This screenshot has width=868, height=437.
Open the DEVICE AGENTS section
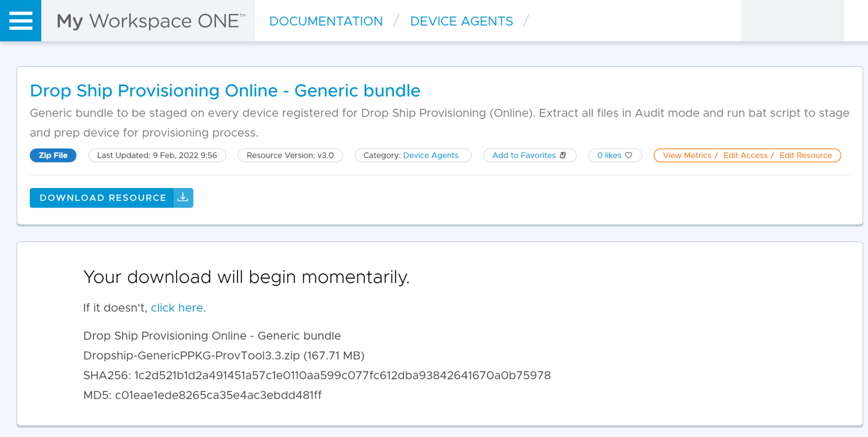pyautogui.click(x=461, y=21)
